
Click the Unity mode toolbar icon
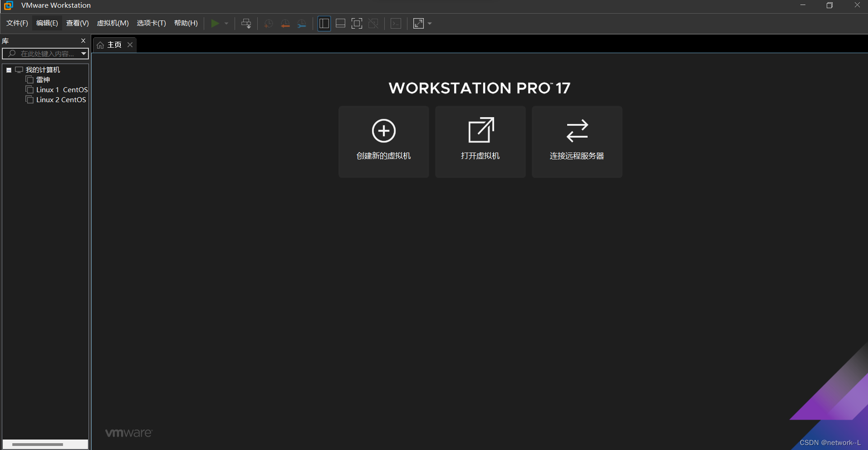pyautogui.click(x=373, y=24)
